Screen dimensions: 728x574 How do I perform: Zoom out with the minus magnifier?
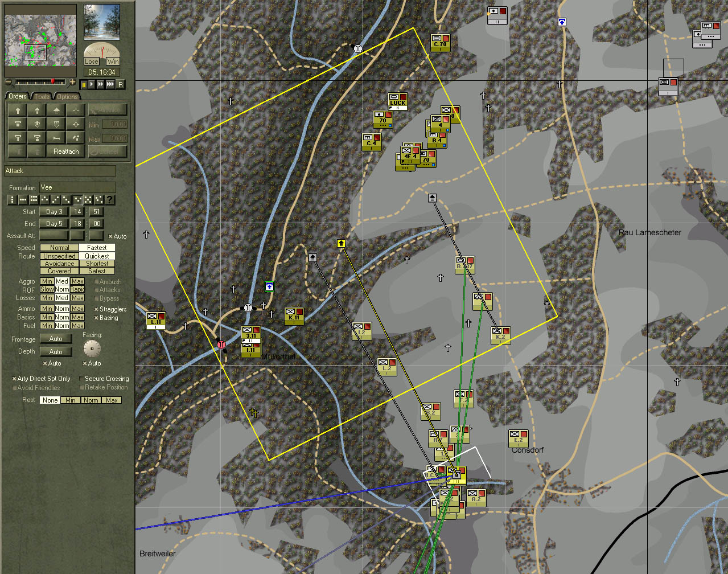tap(9, 83)
